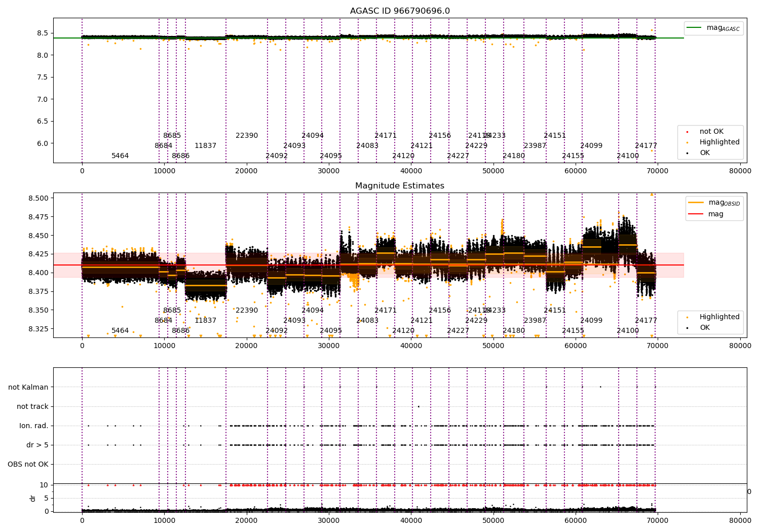Screen dimensions: 760x532
Task: Click the 60000 x-axis tick of the bottom plot
Action: [576, 520]
